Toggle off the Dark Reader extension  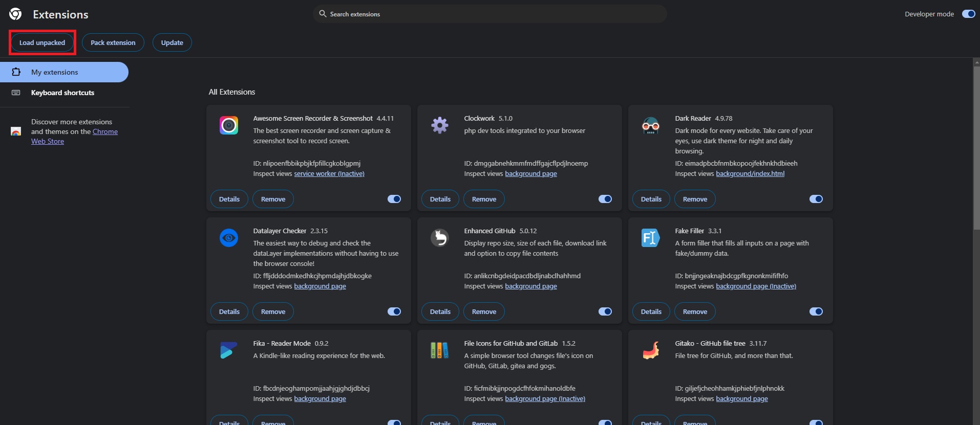point(816,199)
